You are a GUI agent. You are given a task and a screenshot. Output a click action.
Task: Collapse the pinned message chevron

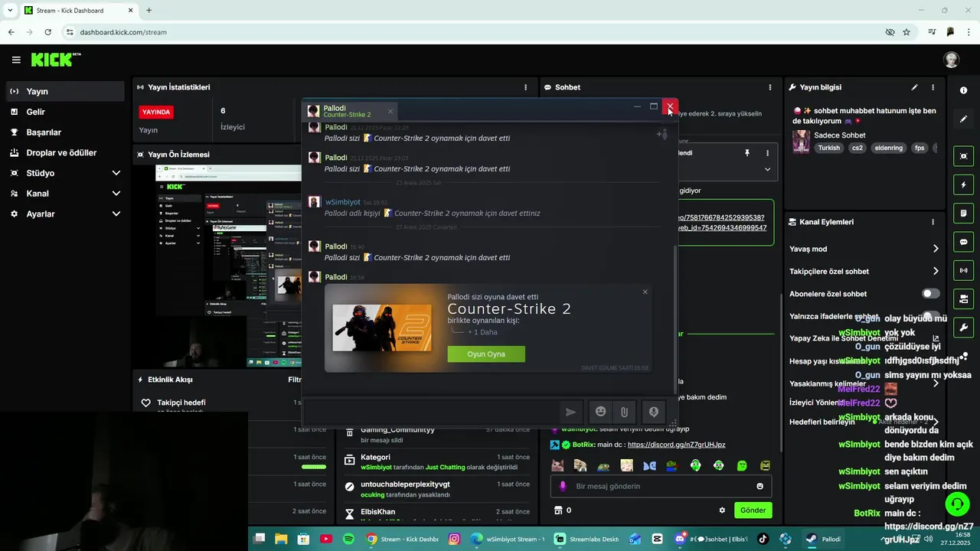coord(767,170)
